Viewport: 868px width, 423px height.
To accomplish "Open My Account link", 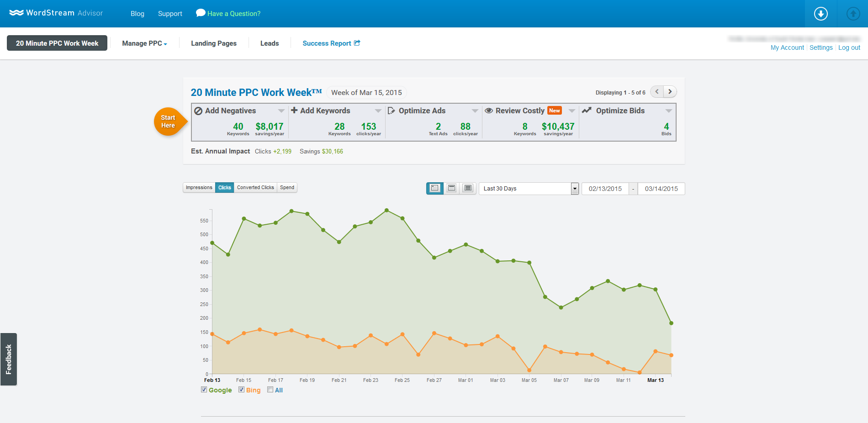I will click(x=787, y=48).
